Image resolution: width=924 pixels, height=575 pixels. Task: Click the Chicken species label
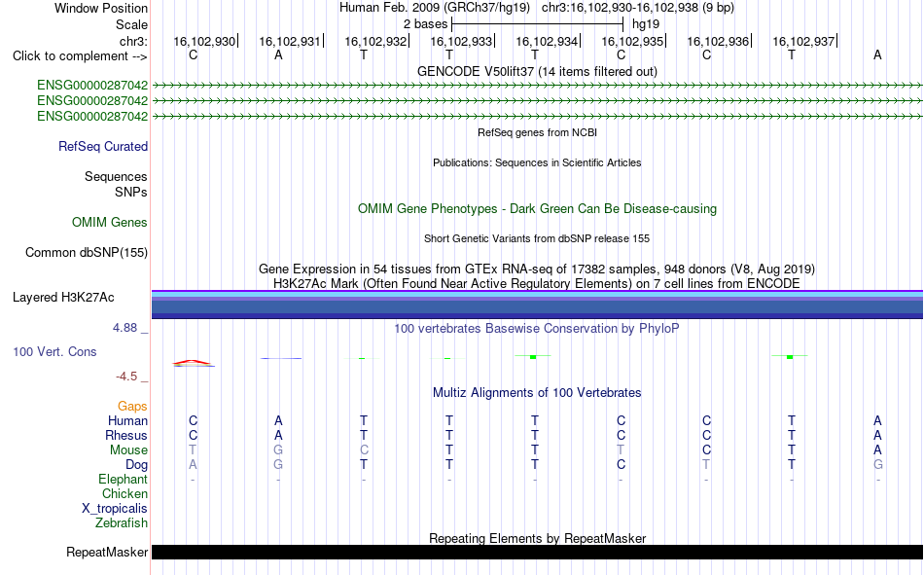tap(124, 493)
